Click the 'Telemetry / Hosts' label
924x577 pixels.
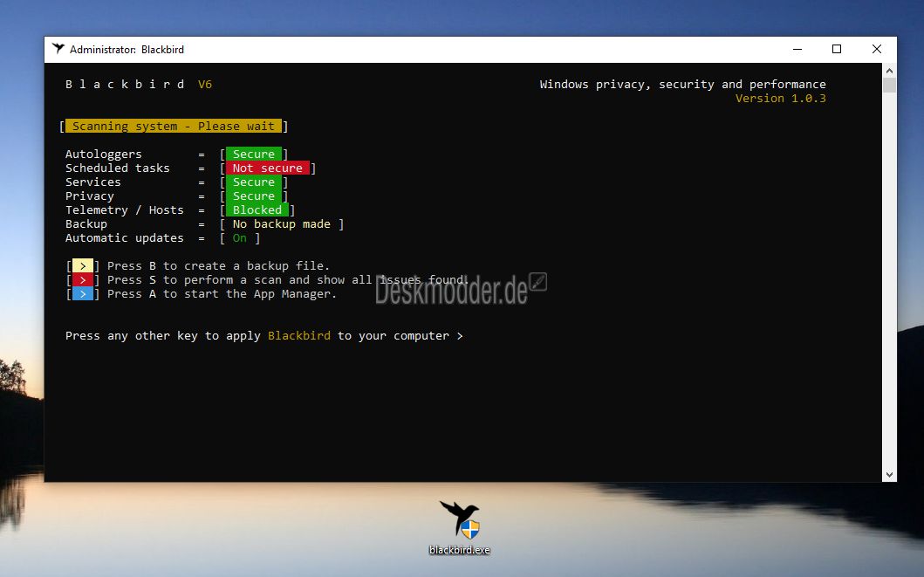(x=125, y=210)
